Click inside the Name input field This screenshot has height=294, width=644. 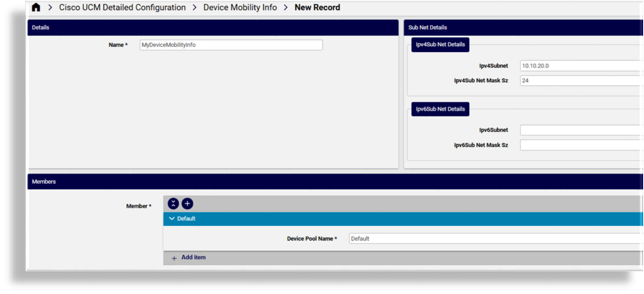click(231, 44)
